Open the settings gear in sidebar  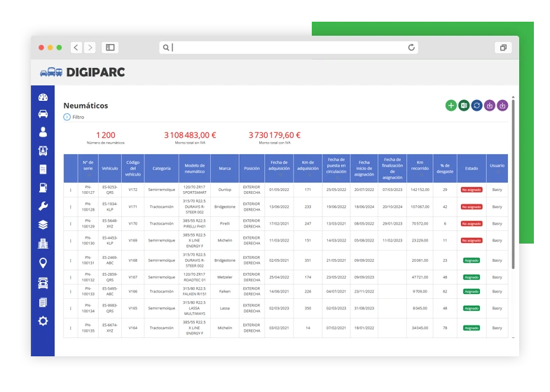[x=43, y=321]
